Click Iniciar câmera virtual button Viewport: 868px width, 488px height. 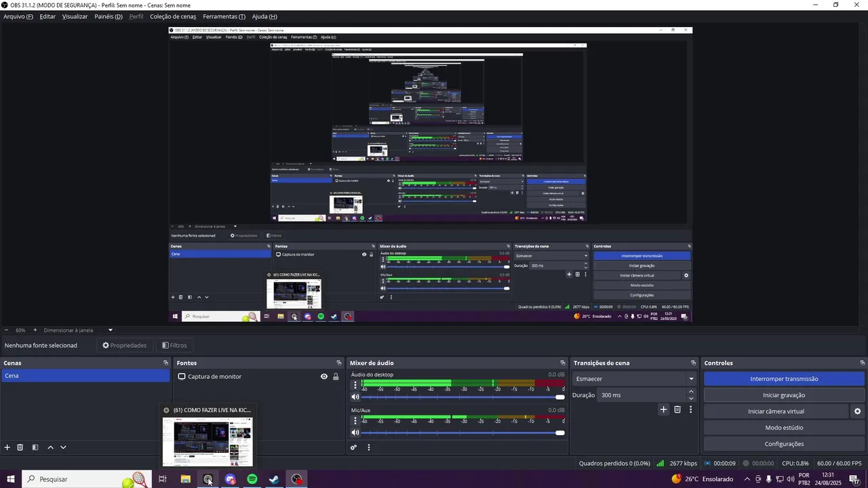tap(776, 411)
